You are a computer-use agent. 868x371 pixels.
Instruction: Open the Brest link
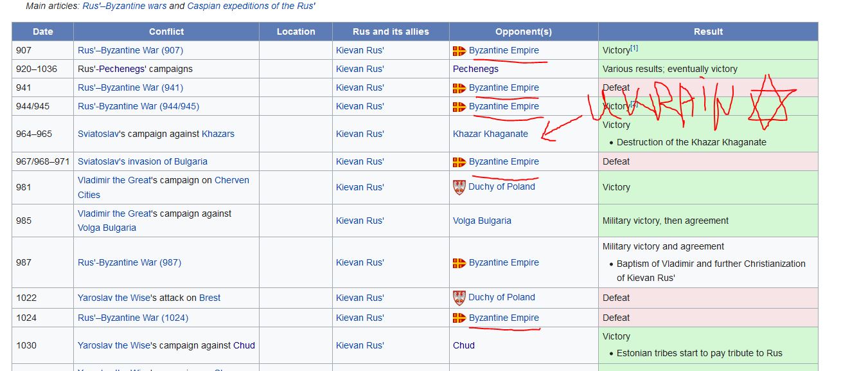click(x=209, y=298)
